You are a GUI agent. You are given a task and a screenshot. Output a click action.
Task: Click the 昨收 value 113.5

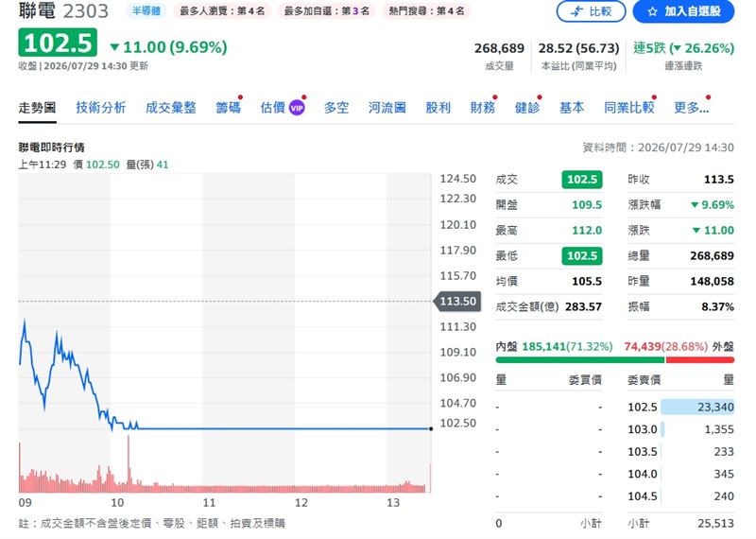click(719, 180)
